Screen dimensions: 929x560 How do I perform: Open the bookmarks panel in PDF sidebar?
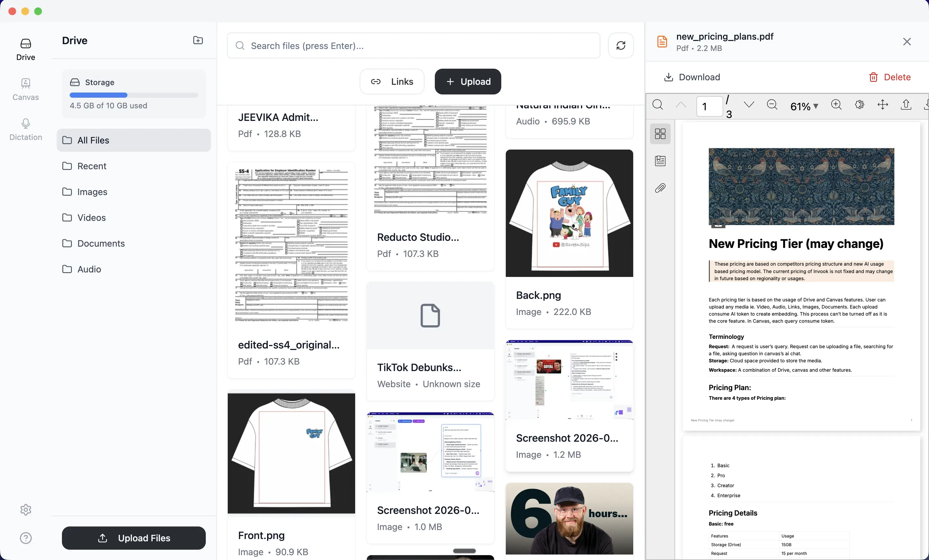point(660,161)
